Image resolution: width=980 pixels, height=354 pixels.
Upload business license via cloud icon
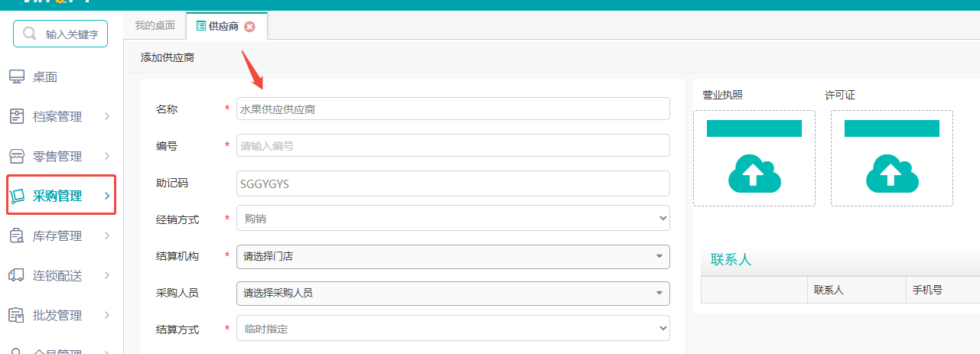(x=754, y=174)
